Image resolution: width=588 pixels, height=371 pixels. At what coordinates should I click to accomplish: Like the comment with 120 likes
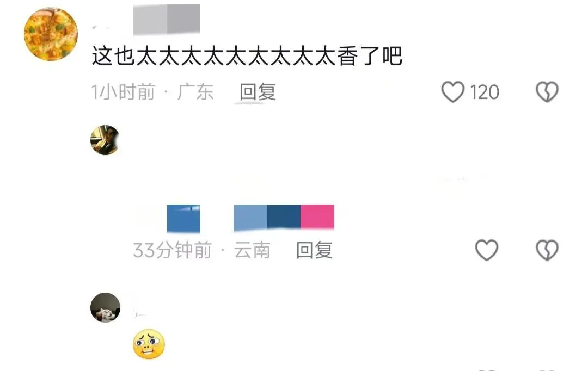click(x=452, y=92)
